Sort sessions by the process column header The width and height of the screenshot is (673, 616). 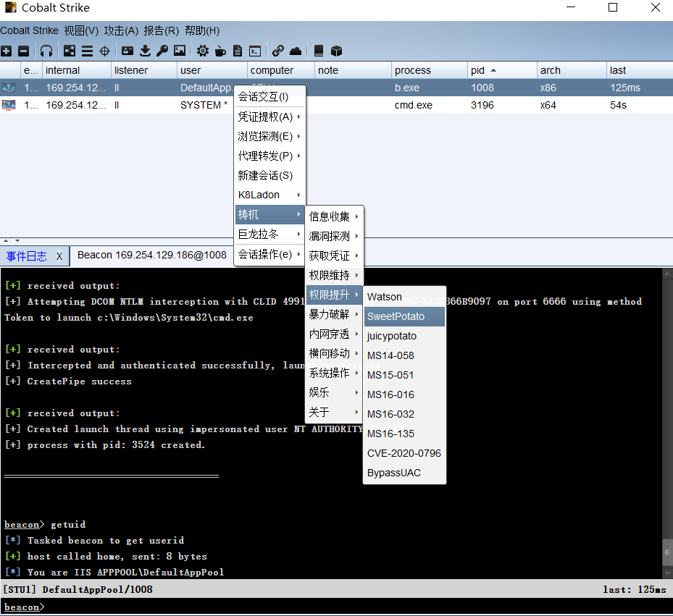click(429, 70)
